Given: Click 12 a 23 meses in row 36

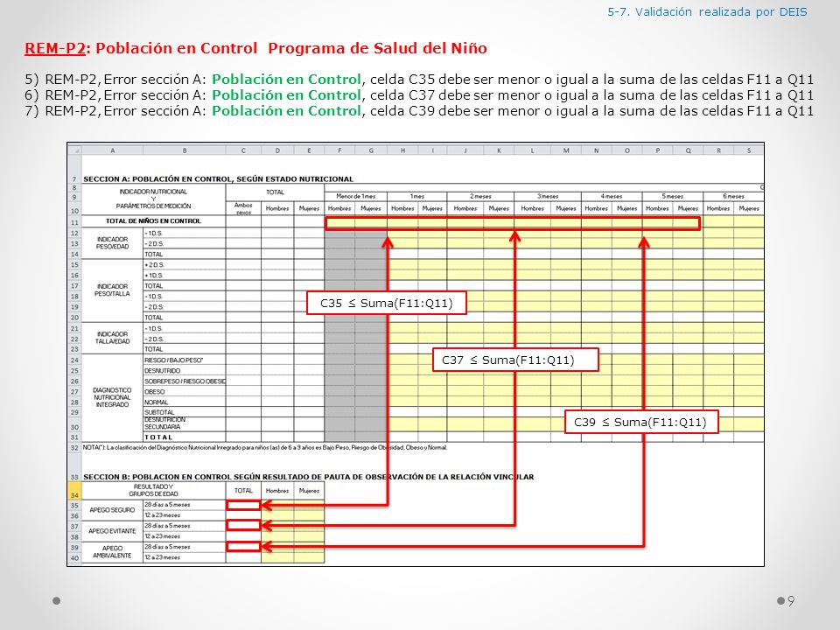Looking at the screenshot, I should click(163, 514).
